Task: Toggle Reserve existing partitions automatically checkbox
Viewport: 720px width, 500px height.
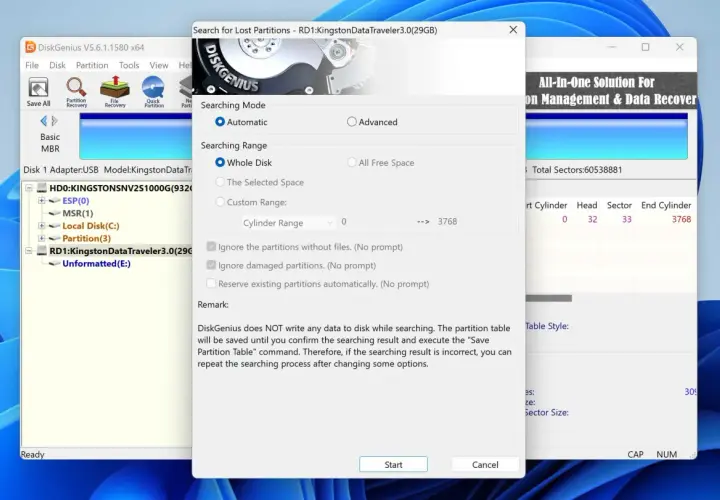Action: tap(211, 284)
